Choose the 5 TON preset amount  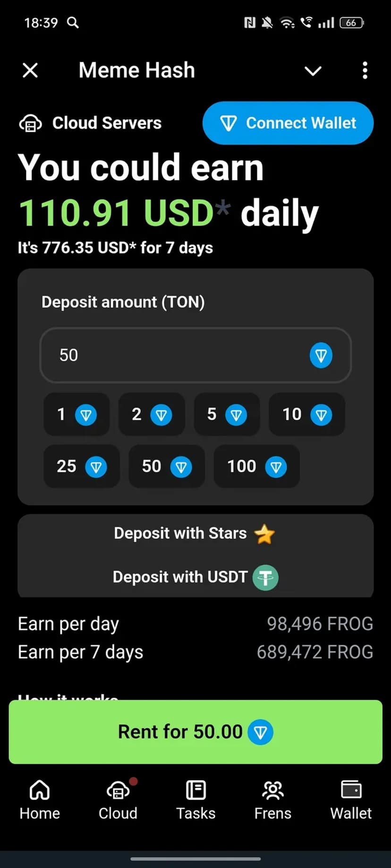[x=227, y=414]
